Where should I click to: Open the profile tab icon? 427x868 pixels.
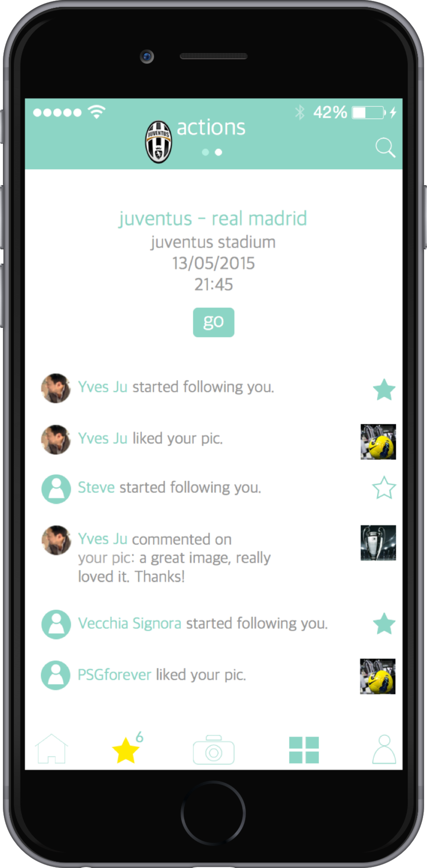coord(384,749)
